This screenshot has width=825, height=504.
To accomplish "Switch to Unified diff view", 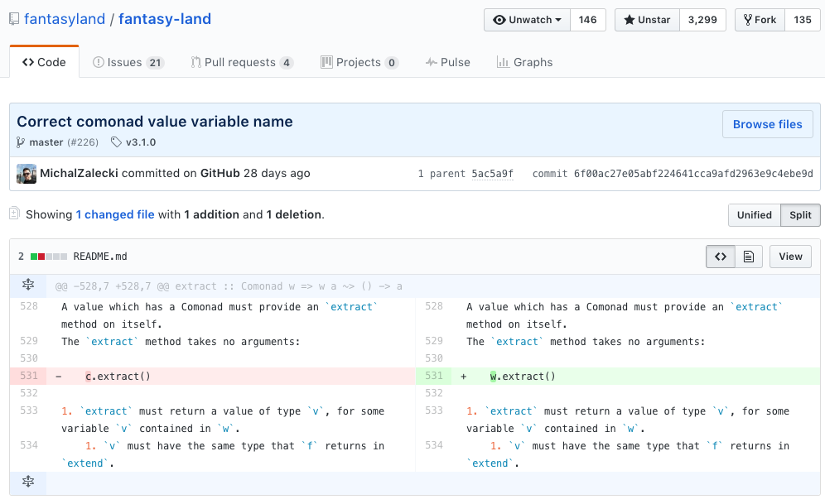I will 754,215.
